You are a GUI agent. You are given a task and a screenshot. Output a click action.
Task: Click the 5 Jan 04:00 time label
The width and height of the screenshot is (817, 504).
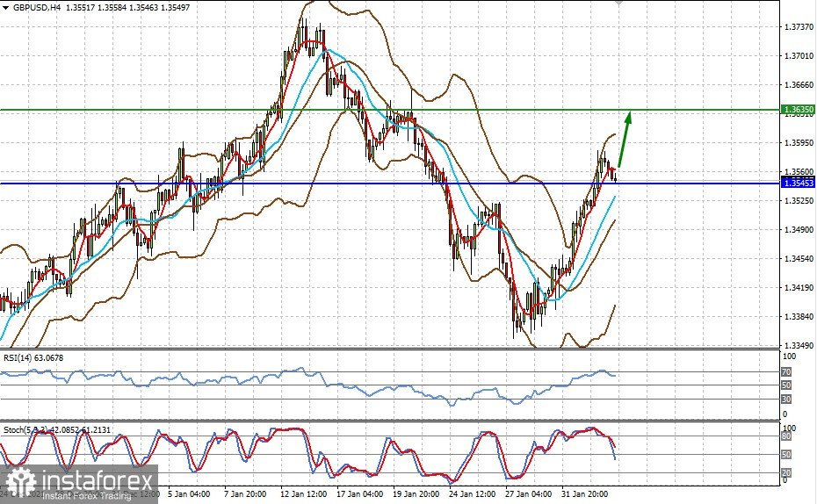pyautogui.click(x=189, y=493)
